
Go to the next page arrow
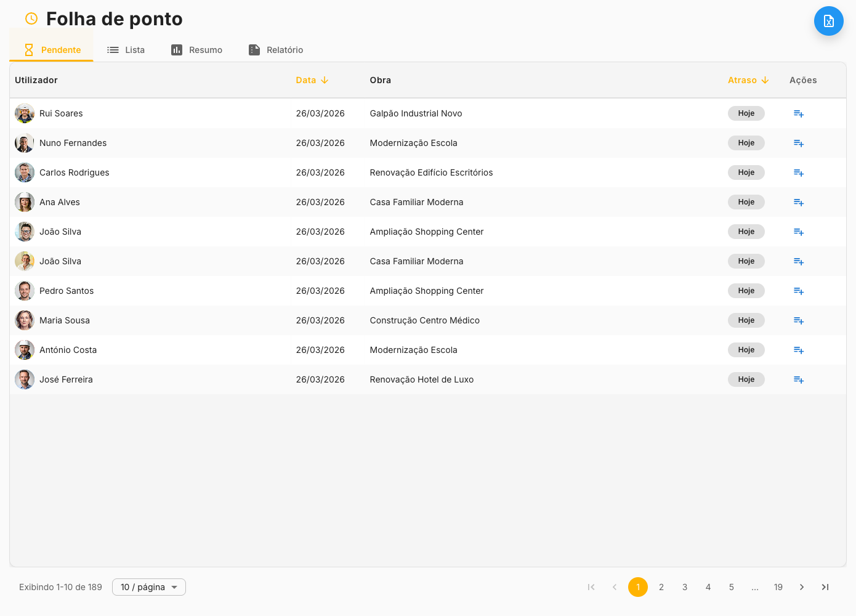click(x=801, y=587)
